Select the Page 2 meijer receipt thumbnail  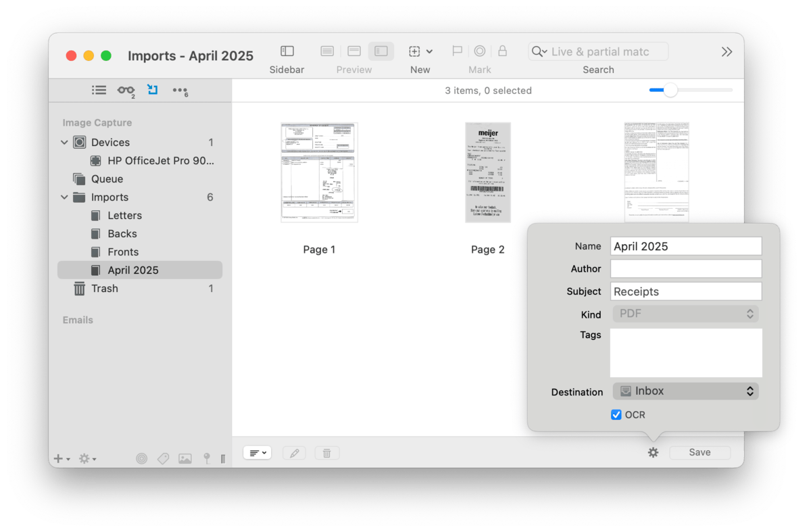click(487, 172)
